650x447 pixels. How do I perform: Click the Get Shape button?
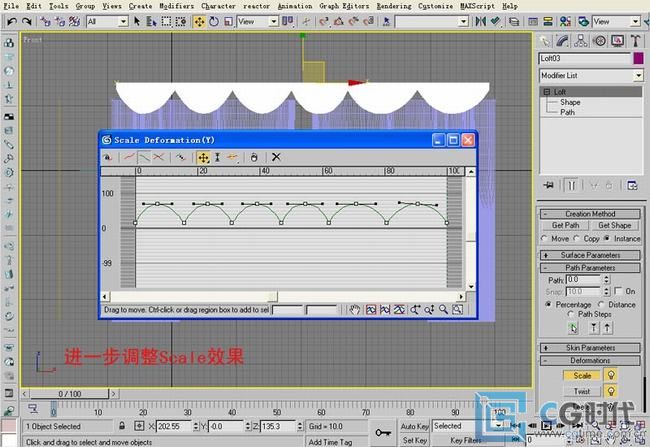[x=615, y=226]
